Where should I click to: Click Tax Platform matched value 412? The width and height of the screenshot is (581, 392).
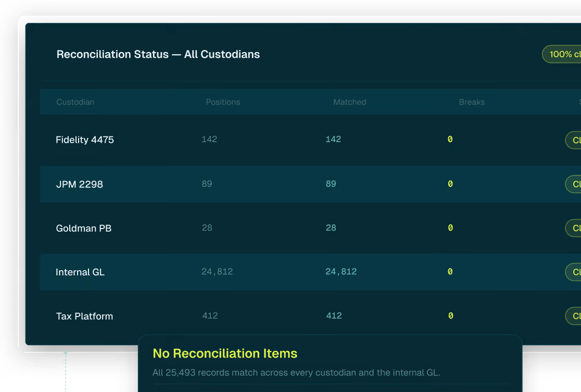pyautogui.click(x=334, y=315)
